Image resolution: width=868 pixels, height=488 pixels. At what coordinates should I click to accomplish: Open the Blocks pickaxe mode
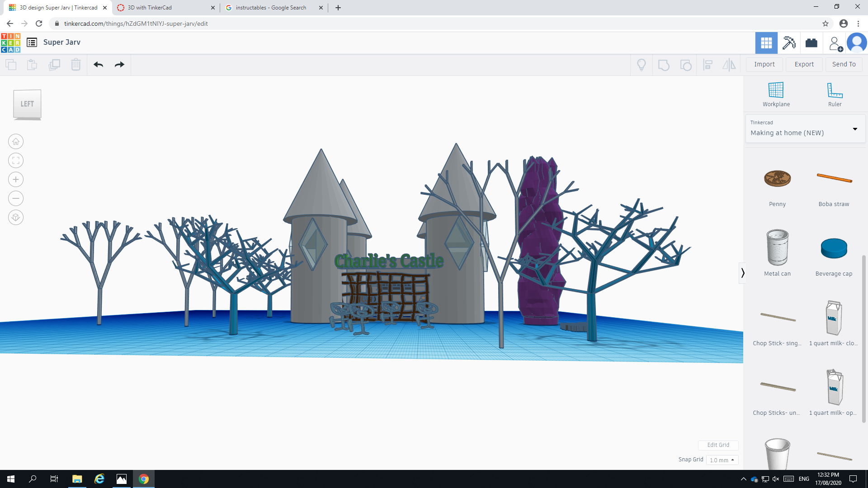[x=789, y=43]
